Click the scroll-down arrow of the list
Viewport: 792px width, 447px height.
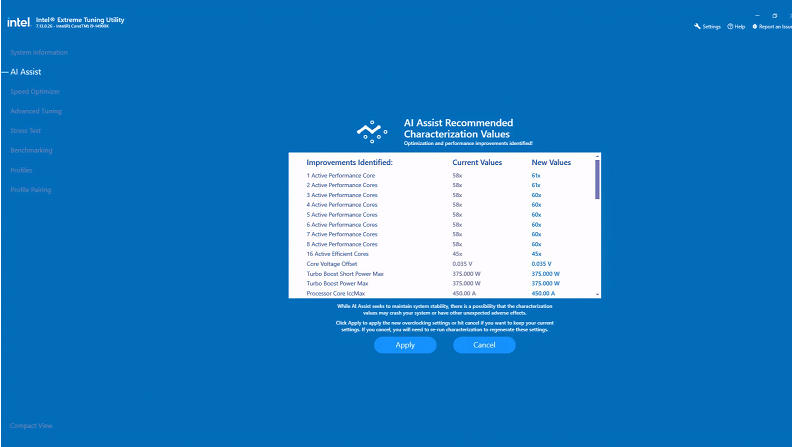[x=598, y=294]
